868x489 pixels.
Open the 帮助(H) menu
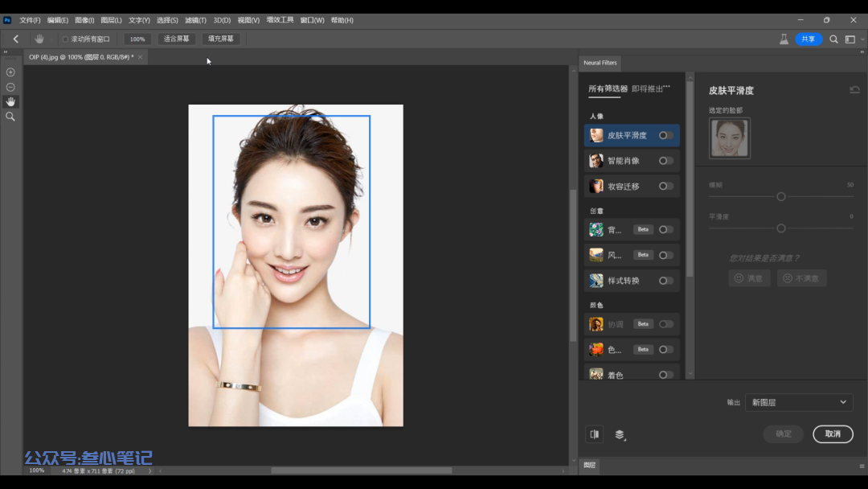pos(342,20)
